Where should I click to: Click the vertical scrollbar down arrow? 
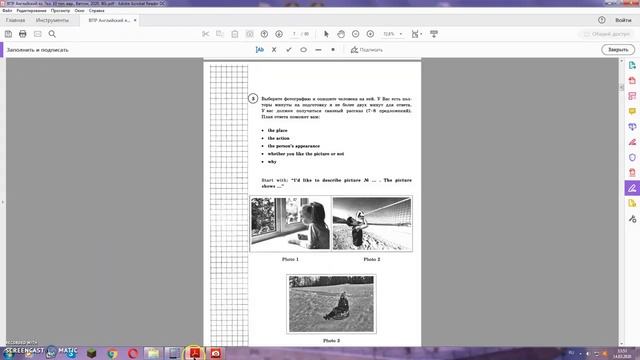[x=622, y=344]
